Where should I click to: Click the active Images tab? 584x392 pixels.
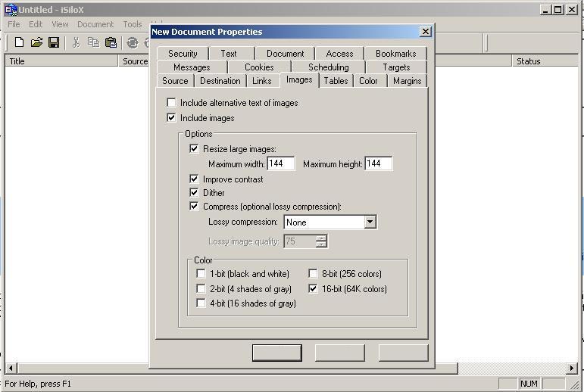point(299,79)
